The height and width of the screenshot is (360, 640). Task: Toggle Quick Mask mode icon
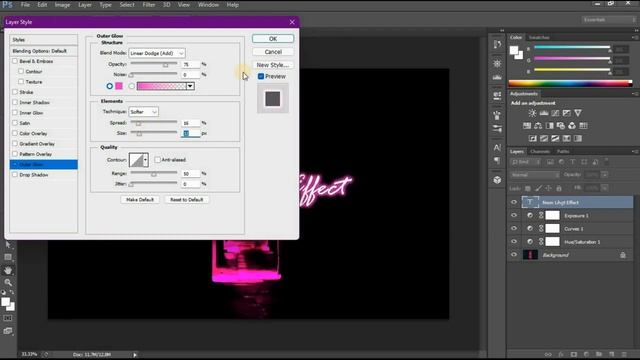[x=8, y=318]
